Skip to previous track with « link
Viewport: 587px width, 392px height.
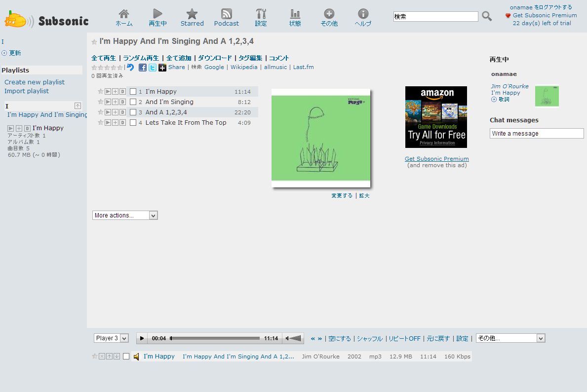pos(313,339)
